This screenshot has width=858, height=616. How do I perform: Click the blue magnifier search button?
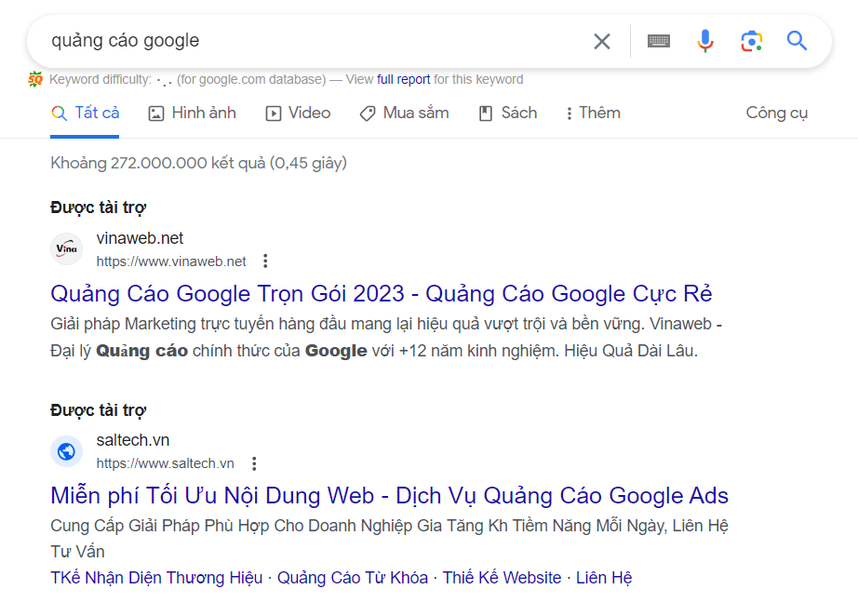(797, 41)
